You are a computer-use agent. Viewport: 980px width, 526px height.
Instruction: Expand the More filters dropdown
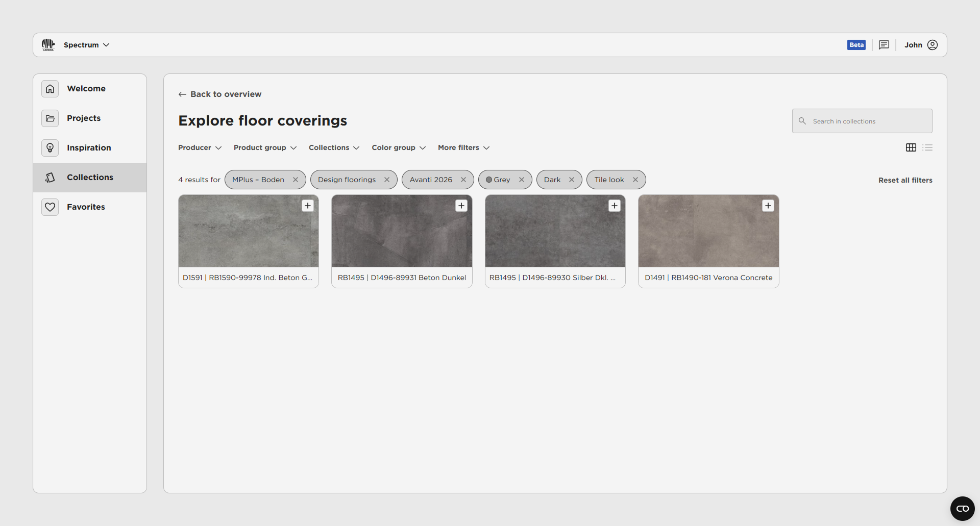click(x=463, y=147)
